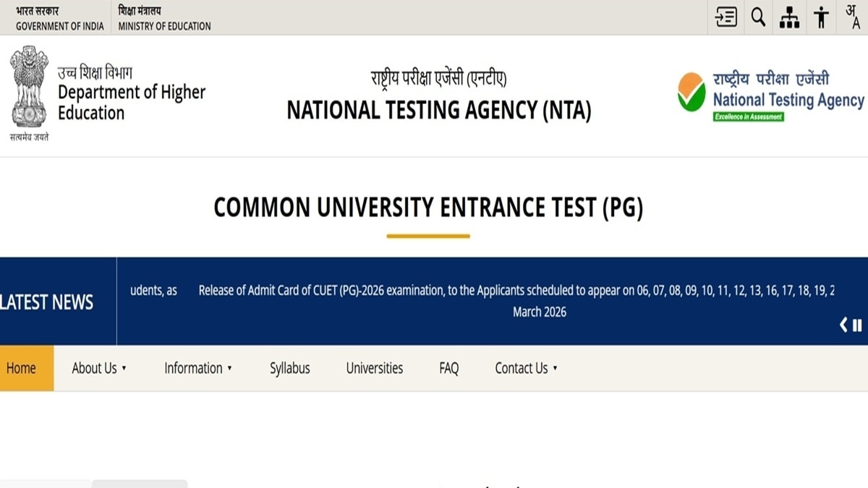Expand the About Us dropdown menu
The width and height of the screenshot is (868, 488).
(x=98, y=368)
